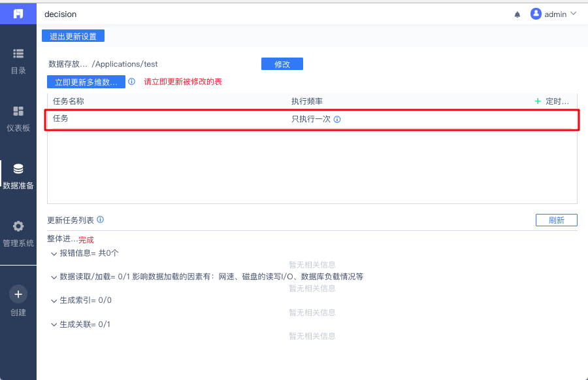Click the 创建 plus circle icon
Screen dimensions: 588x380
coord(18,294)
